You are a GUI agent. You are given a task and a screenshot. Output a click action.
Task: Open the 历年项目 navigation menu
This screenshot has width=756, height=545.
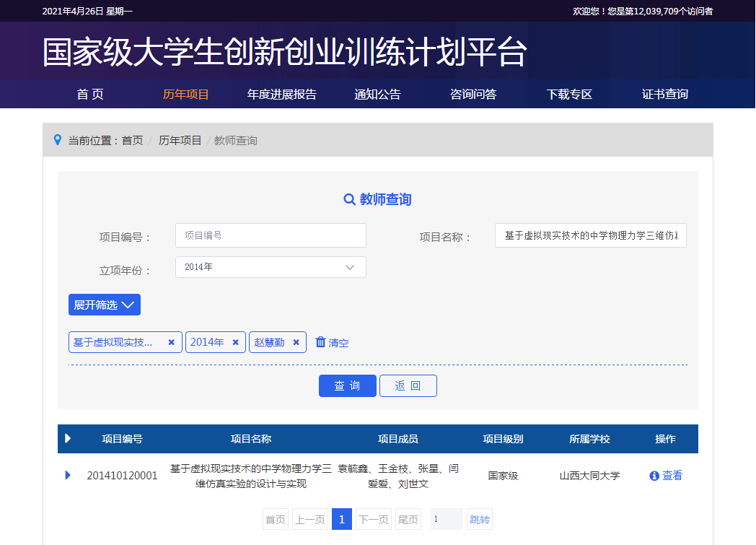(185, 95)
